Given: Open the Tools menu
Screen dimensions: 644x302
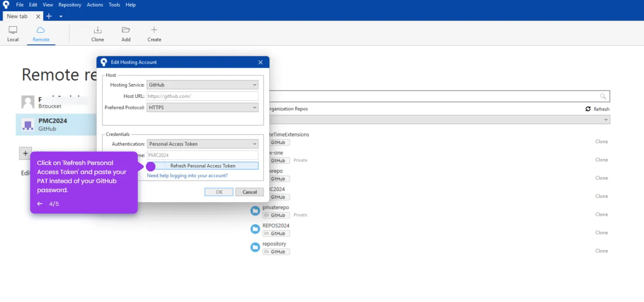Looking at the screenshot, I should click(x=114, y=5).
